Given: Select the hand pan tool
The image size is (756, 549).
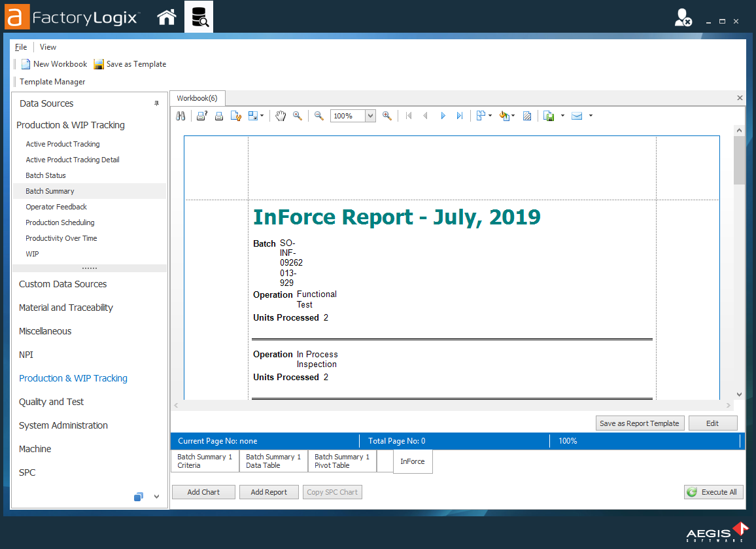Looking at the screenshot, I should [x=281, y=116].
